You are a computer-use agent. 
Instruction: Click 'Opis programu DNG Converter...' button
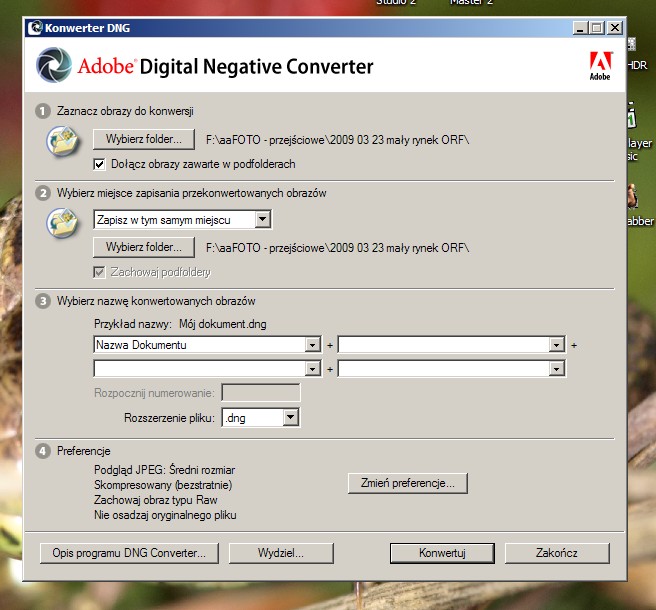tap(129, 553)
